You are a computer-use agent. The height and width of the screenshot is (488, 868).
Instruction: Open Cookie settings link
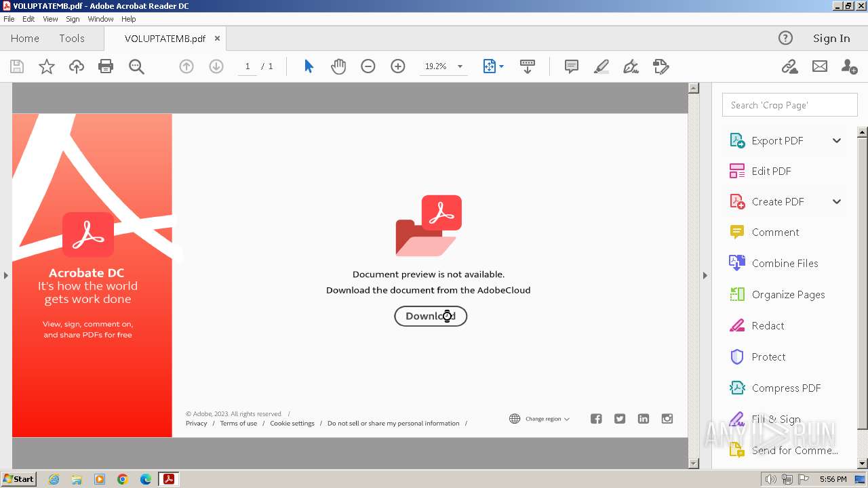[x=292, y=423]
